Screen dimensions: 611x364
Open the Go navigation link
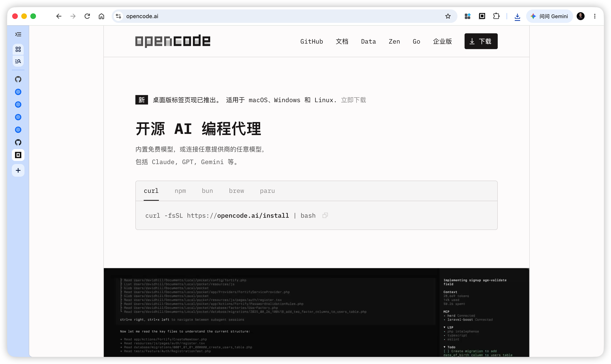[416, 41]
